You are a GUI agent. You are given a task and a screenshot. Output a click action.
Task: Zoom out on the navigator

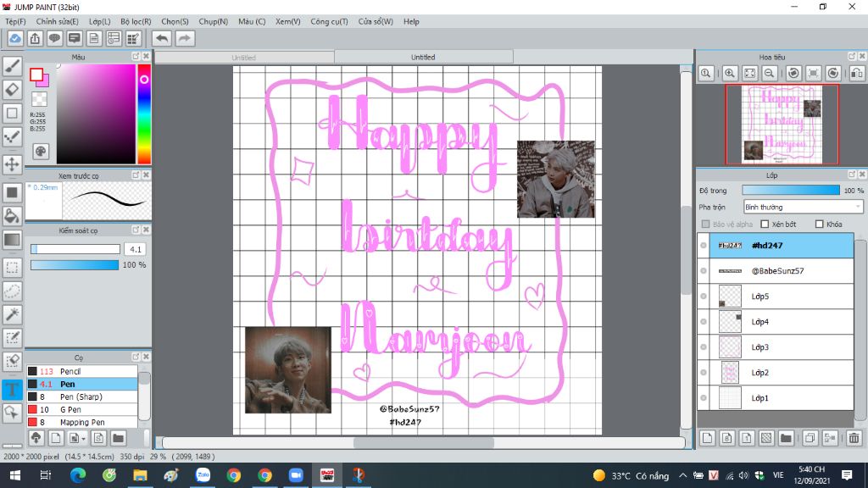(769, 73)
